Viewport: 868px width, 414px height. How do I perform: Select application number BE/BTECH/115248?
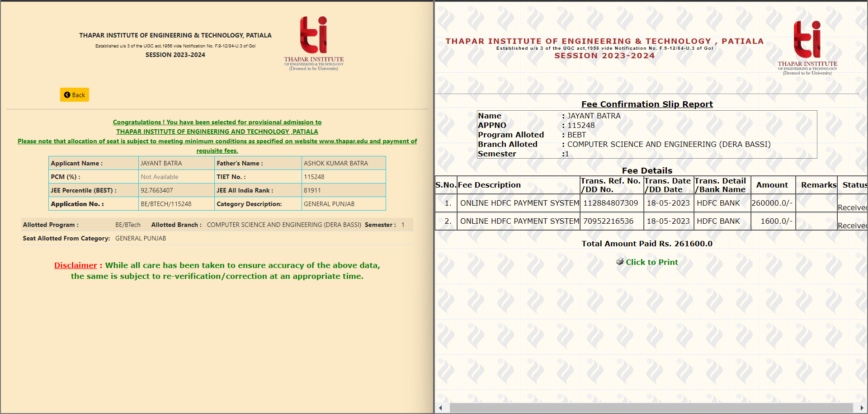166,204
